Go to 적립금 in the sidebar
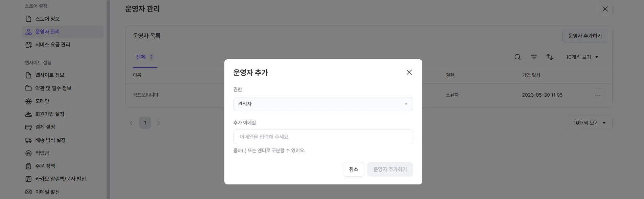This screenshot has height=199, width=644. click(x=42, y=153)
